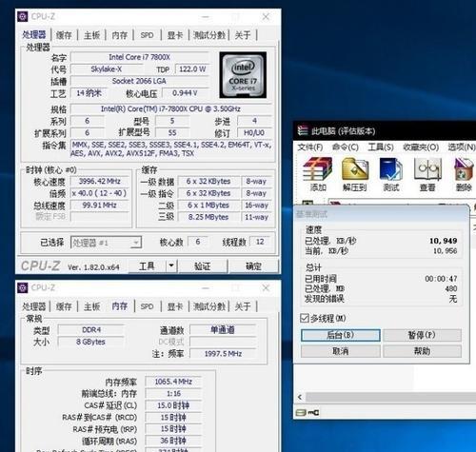Viewport: 476px width, 452px height.
Task: Open processor selection (处理器 #1) dropdown
Action: (x=106, y=243)
